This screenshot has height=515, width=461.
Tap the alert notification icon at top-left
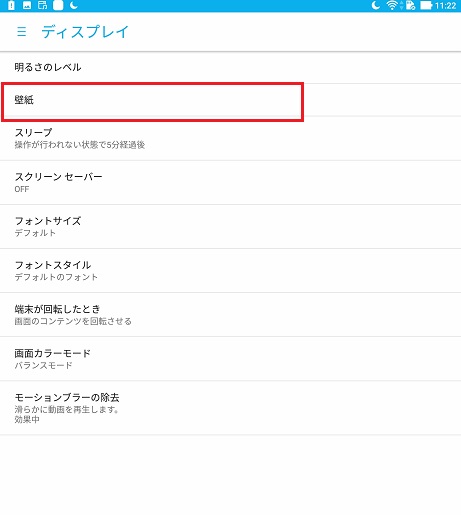(11, 5)
